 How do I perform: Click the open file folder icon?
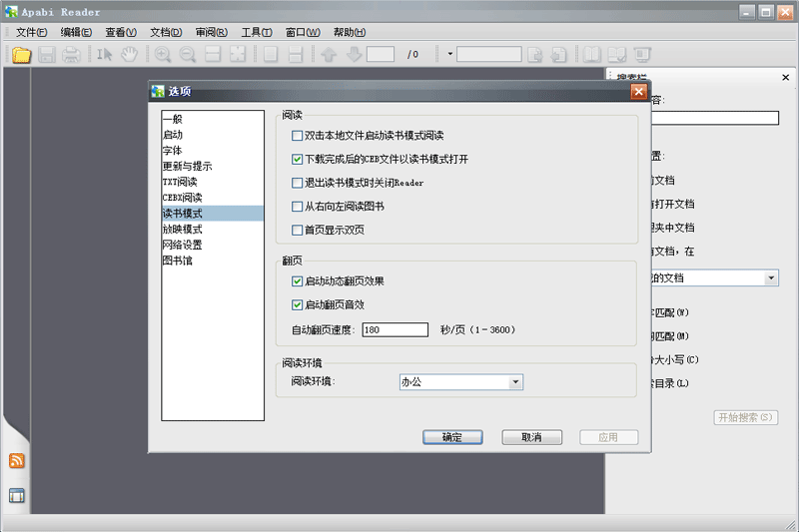[21, 55]
